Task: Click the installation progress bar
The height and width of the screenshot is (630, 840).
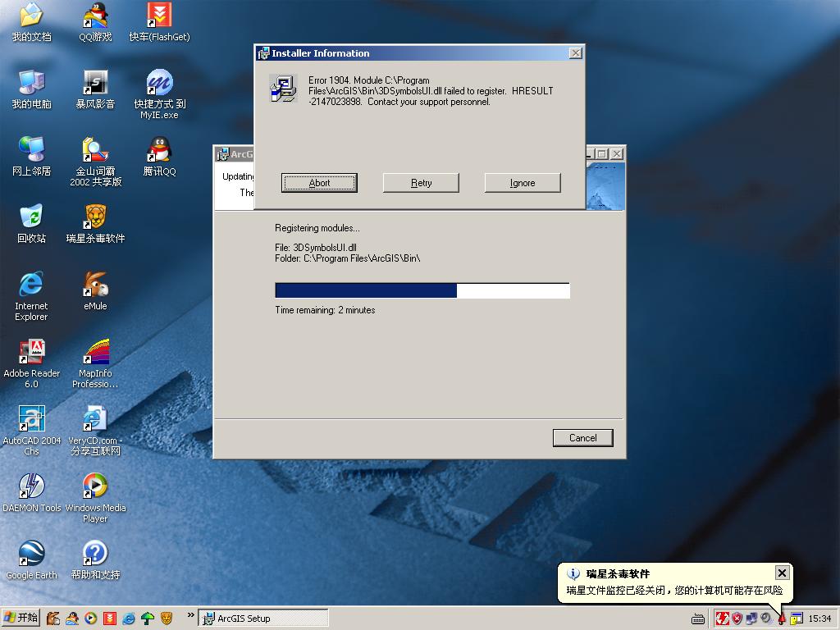Action: click(422, 290)
